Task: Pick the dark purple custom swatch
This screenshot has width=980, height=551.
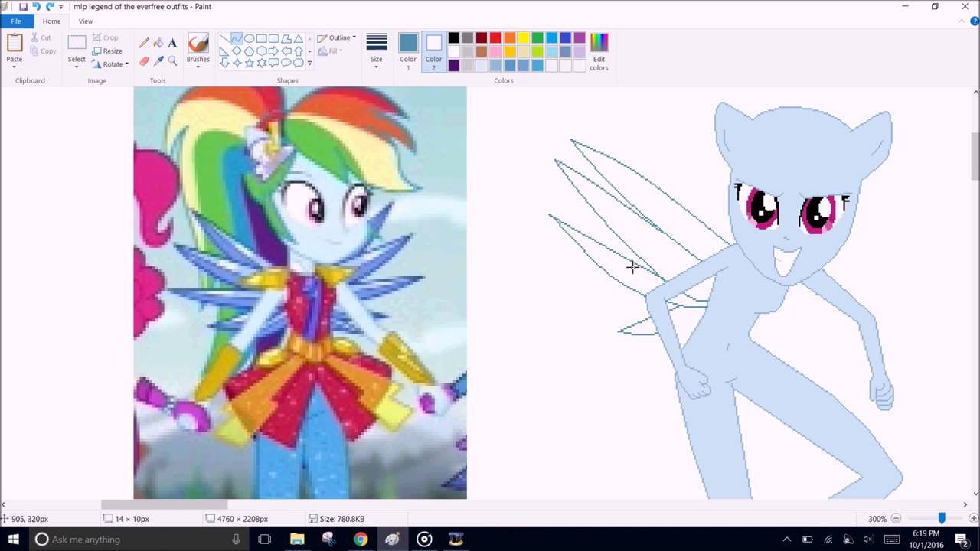Action: pos(454,66)
